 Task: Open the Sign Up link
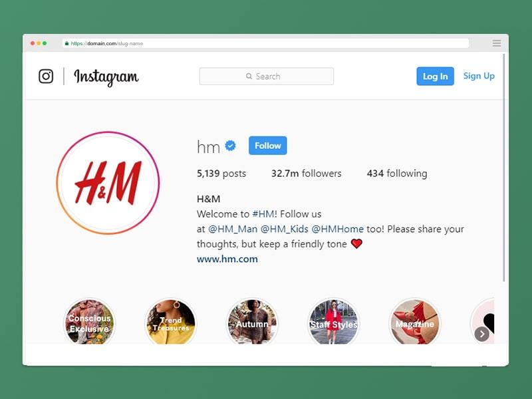pyautogui.click(x=479, y=76)
